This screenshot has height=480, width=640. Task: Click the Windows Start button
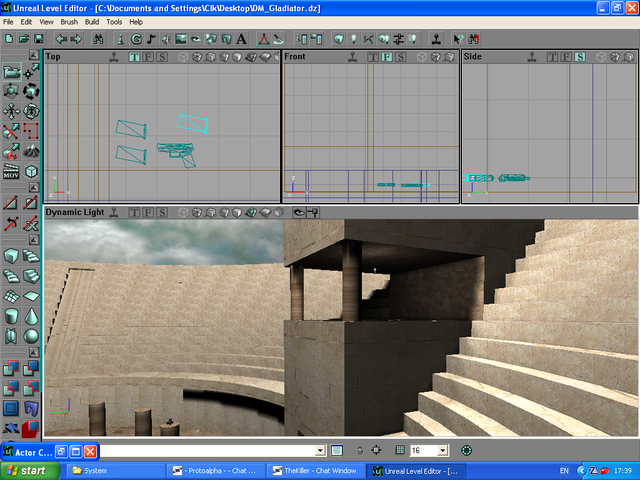click(x=27, y=470)
